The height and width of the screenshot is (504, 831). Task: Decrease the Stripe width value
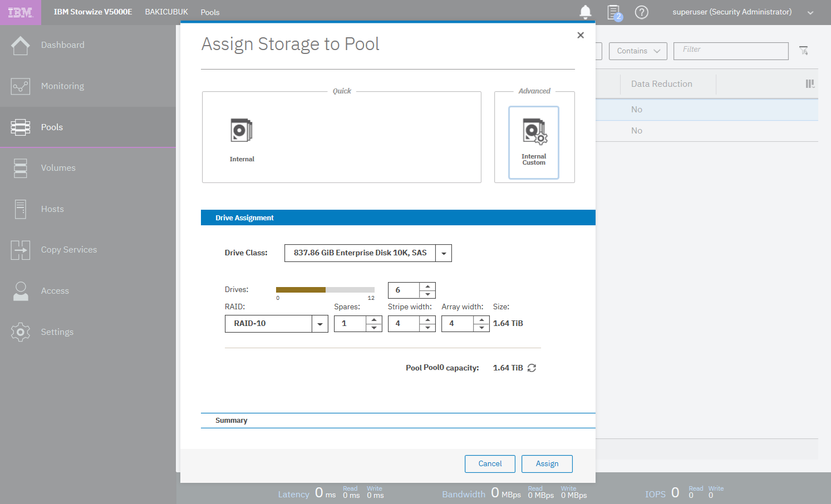pyautogui.click(x=427, y=328)
